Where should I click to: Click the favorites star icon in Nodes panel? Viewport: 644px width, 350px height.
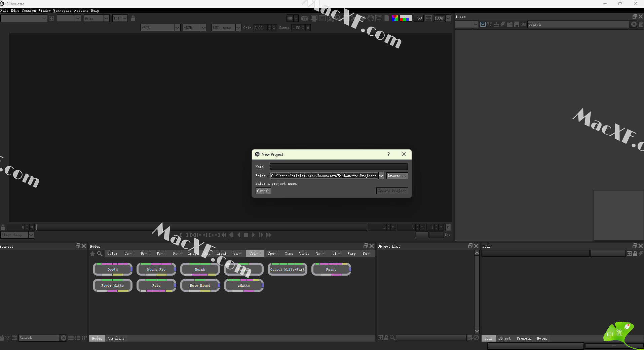point(92,254)
